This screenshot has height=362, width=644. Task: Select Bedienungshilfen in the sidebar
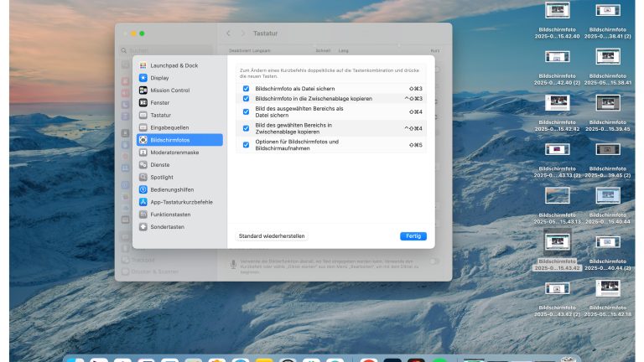[x=171, y=190]
